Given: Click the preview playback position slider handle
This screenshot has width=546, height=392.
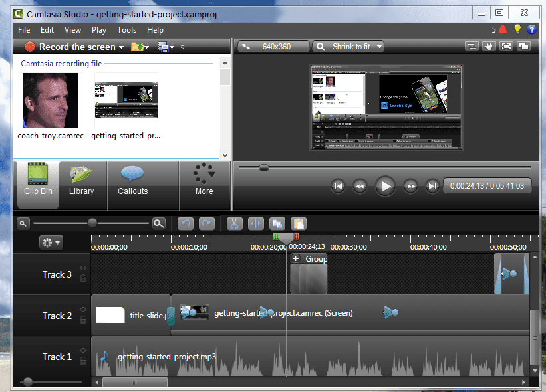Looking at the screenshot, I should 264,167.
